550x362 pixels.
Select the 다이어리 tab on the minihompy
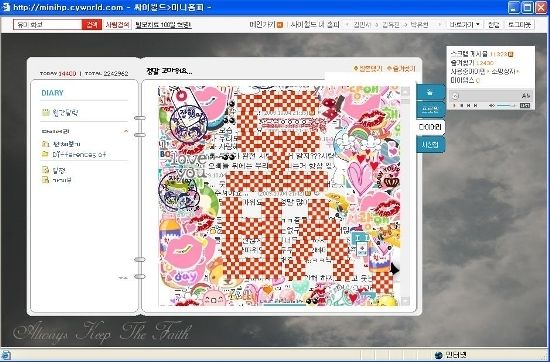[x=430, y=127]
